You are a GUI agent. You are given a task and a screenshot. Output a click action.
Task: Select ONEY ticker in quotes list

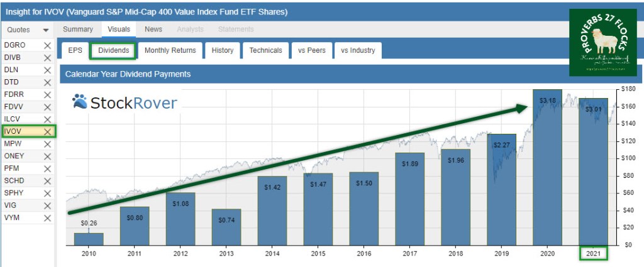tap(14, 156)
